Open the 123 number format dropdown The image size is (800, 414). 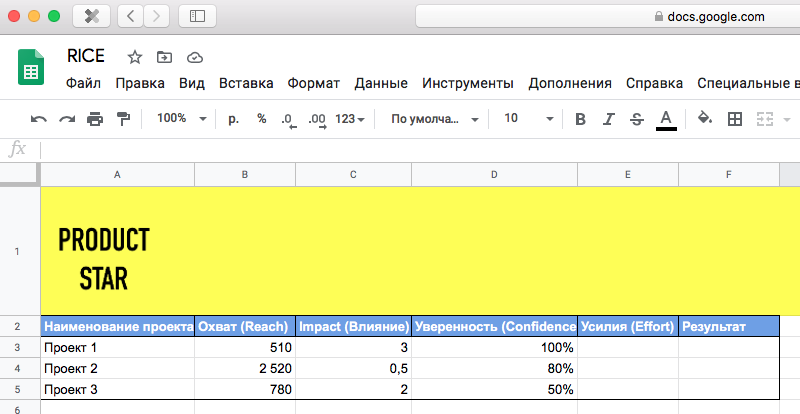point(350,119)
